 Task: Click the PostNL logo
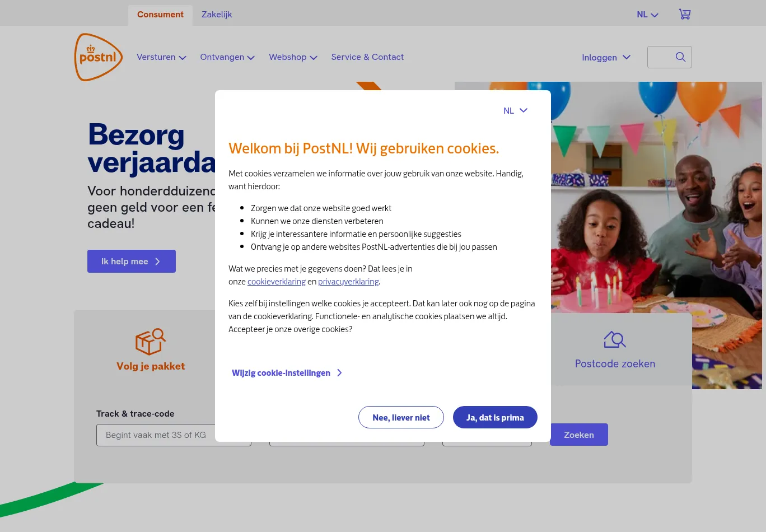99,57
